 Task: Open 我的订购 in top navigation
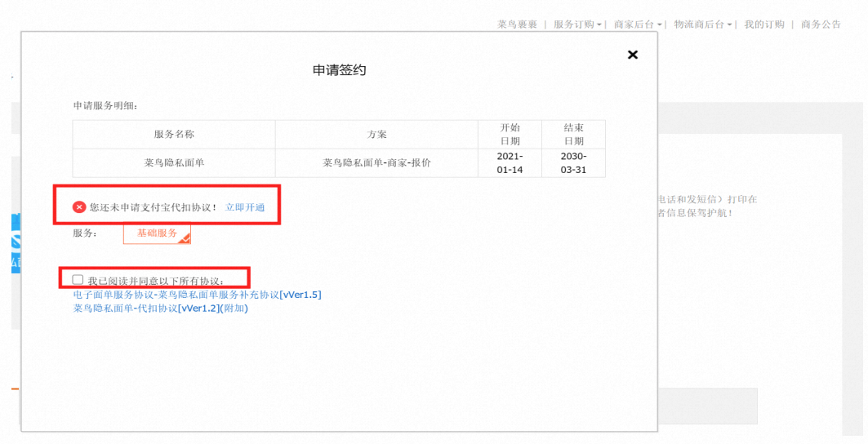pos(764,24)
